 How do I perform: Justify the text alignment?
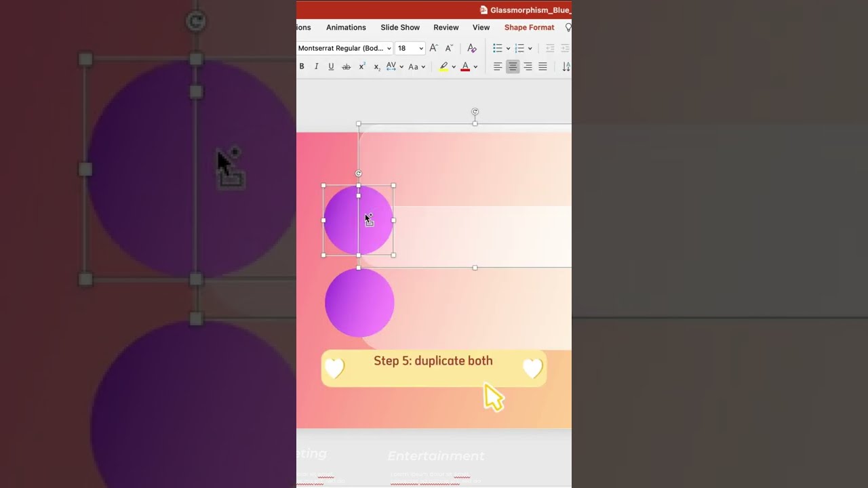click(x=542, y=66)
